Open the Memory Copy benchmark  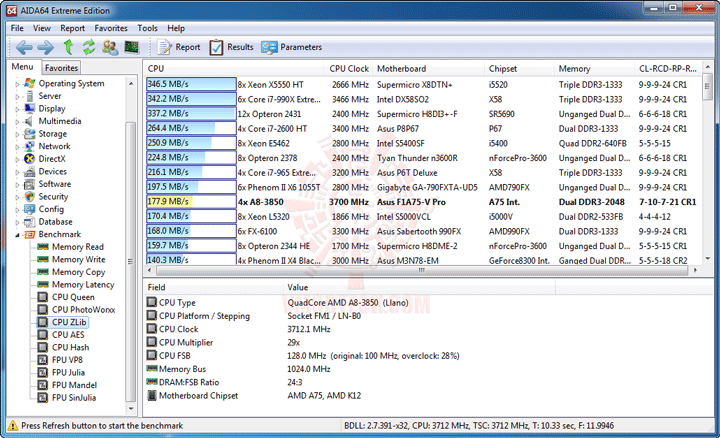tap(79, 272)
